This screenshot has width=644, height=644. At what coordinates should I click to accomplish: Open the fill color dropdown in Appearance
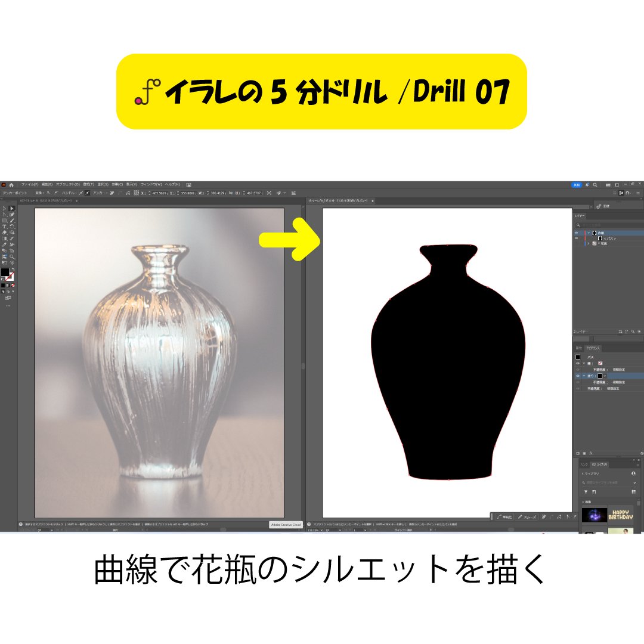coord(605,376)
